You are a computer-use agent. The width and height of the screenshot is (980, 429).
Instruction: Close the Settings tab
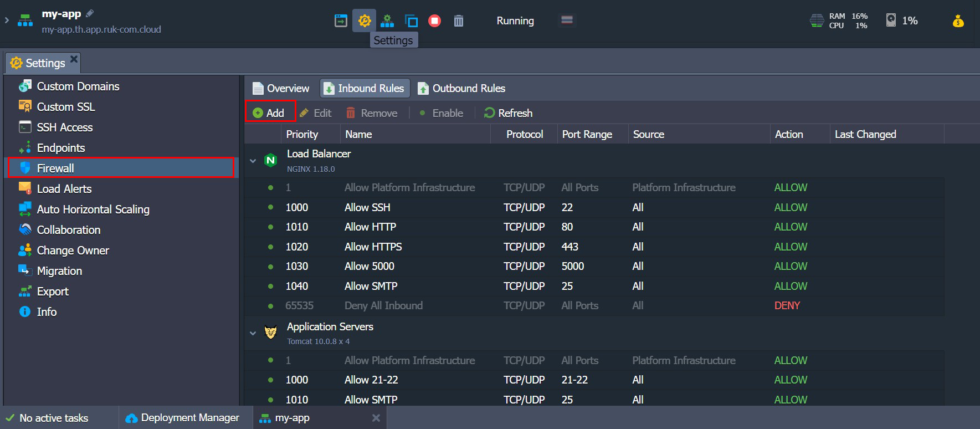click(x=74, y=58)
